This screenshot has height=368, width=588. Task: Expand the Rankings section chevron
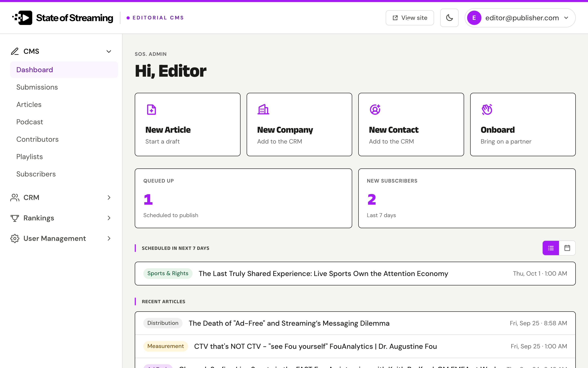pos(109,218)
